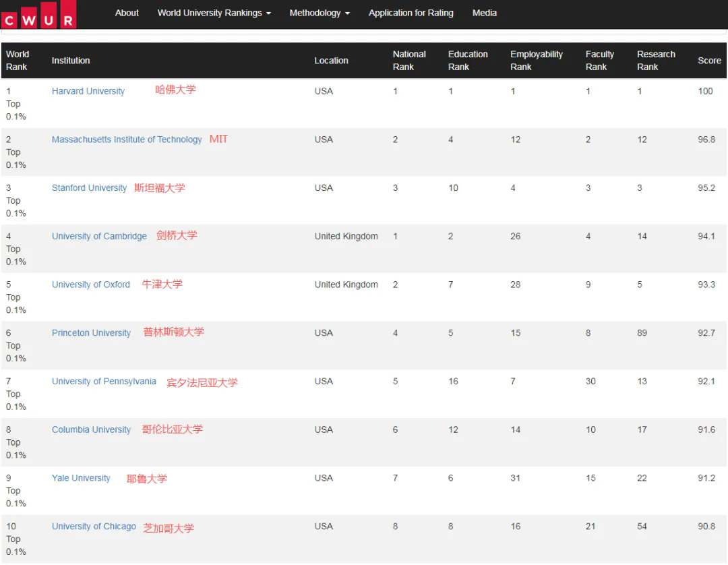Click the Location column header

tap(331, 61)
